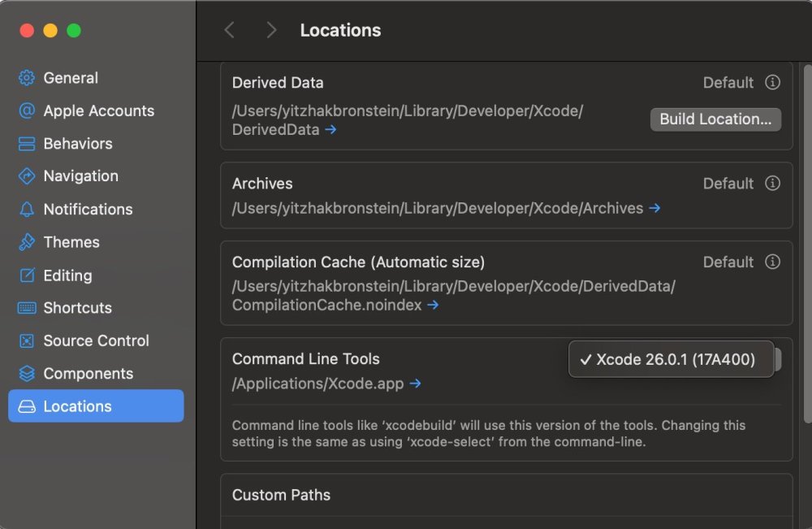Click the General gear icon in sidebar
Viewport: 812px width, 529px height.
pos(27,78)
